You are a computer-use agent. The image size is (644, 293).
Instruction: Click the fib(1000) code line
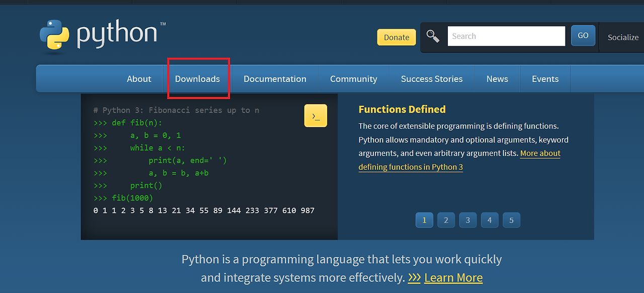point(123,198)
